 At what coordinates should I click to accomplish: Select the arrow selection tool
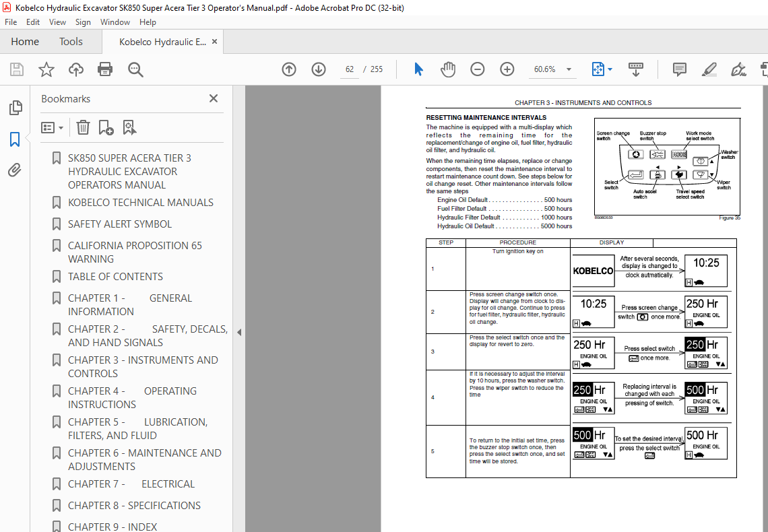click(x=418, y=69)
